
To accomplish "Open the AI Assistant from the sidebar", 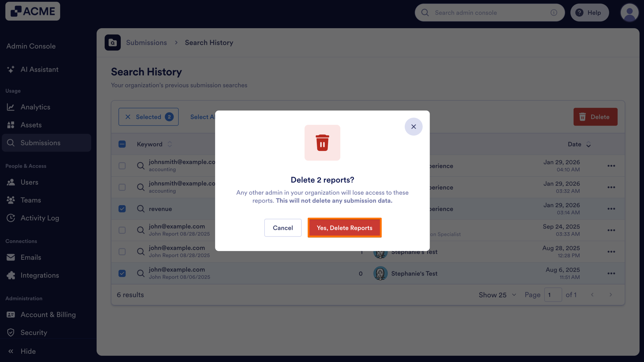I will tap(39, 69).
